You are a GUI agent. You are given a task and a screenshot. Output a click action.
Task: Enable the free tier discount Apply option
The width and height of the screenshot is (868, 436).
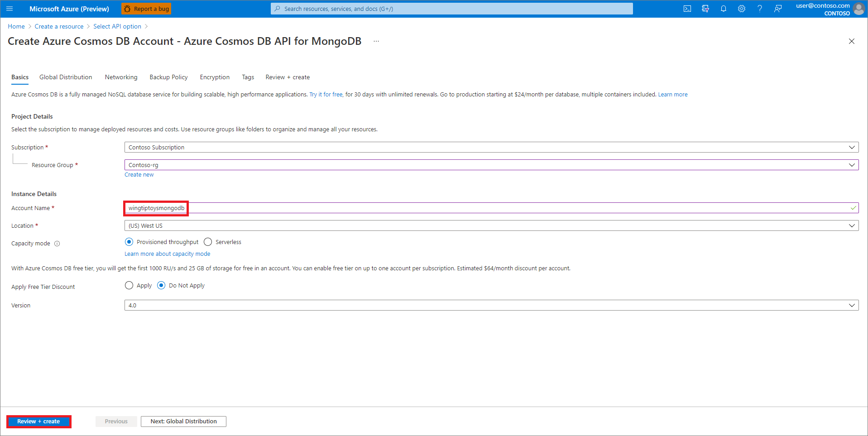coord(129,285)
